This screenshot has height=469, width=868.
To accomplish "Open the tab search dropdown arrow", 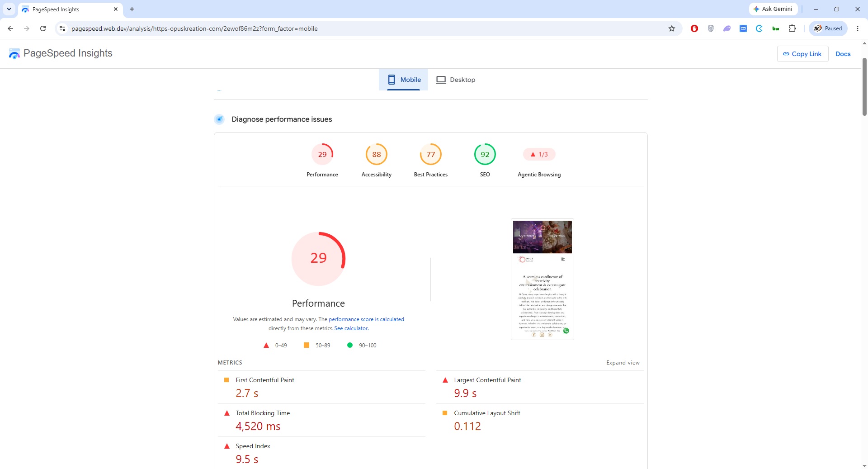I will coord(9,9).
